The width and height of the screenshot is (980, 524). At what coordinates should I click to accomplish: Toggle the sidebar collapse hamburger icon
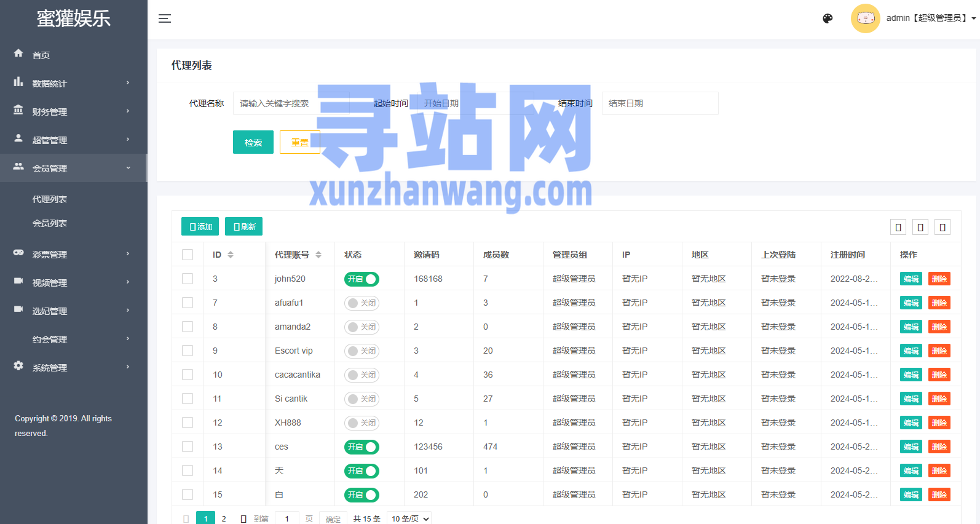pos(165,18)
